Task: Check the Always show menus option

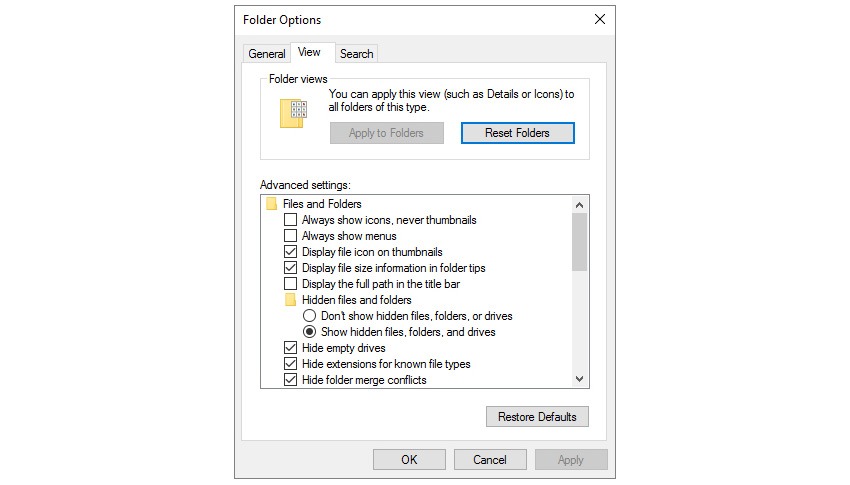Action: [x=291, y=236]
